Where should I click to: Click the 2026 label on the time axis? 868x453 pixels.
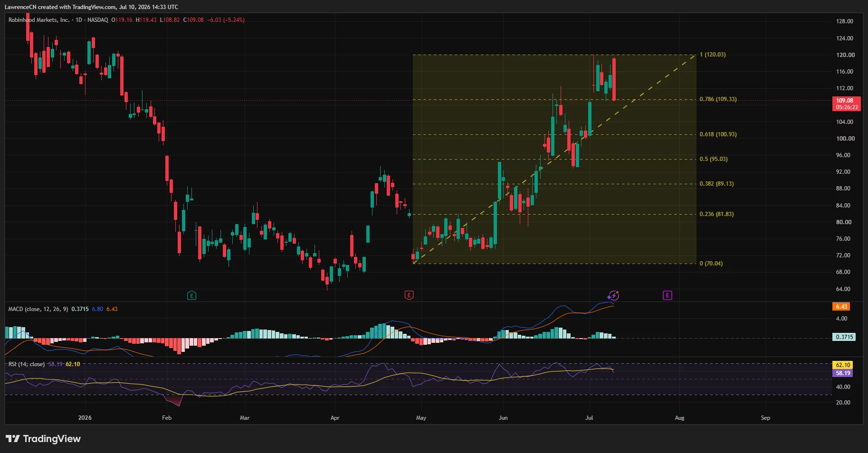point(85,418)
